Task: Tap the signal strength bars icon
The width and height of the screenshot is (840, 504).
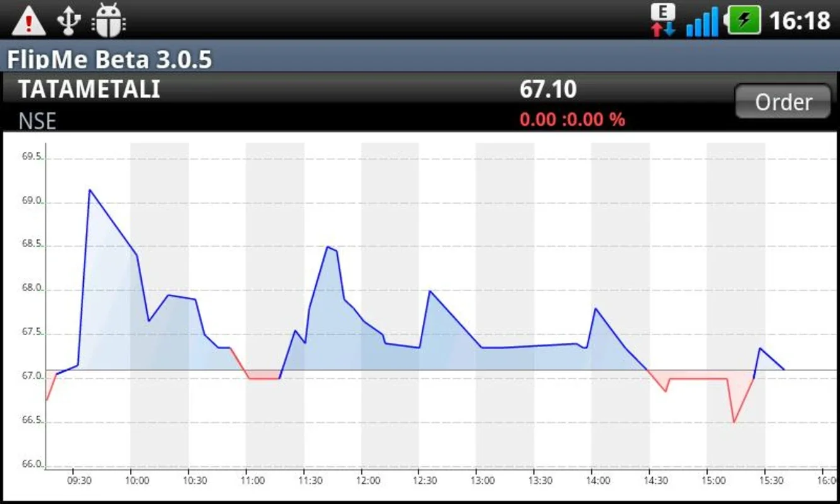Action: (x=702, y=21)
